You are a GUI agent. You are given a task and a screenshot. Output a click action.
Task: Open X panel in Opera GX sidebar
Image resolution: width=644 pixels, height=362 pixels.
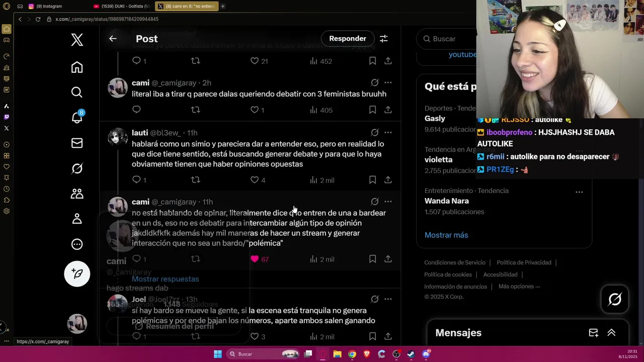(6, 128)
